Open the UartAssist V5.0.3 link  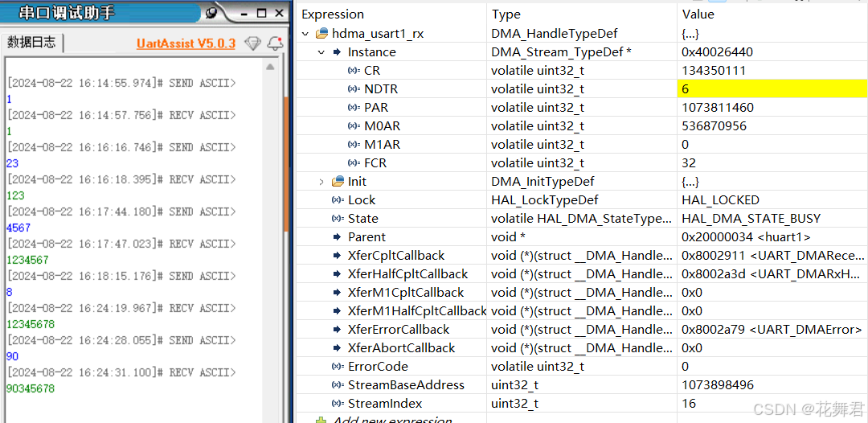click(x=186, y=43)
